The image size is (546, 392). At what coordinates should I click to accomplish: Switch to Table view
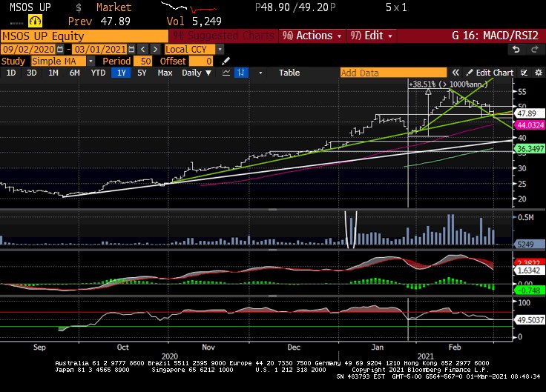289,73
